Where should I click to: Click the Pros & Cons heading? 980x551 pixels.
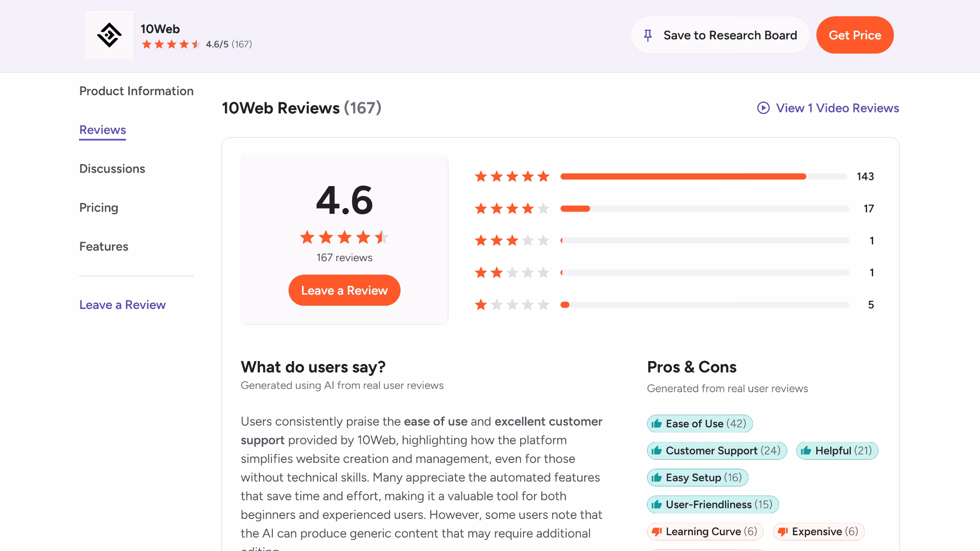tap(691, 367)
